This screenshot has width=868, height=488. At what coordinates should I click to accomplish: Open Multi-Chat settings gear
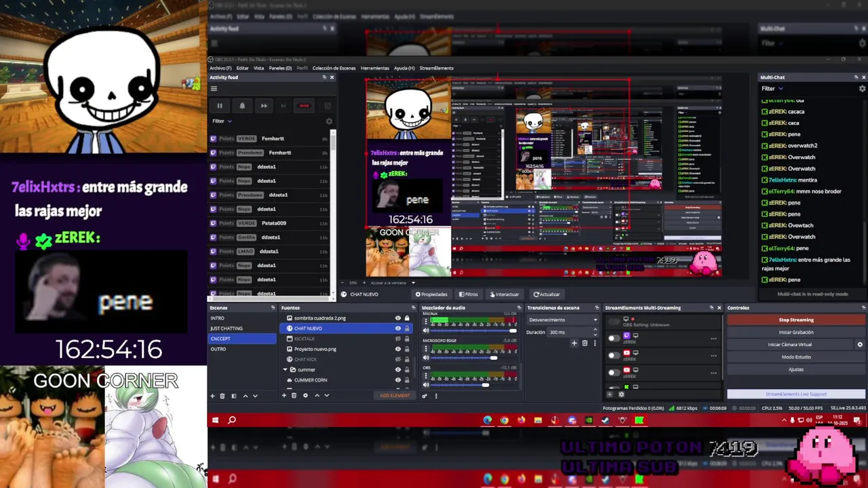coord(863,89)
